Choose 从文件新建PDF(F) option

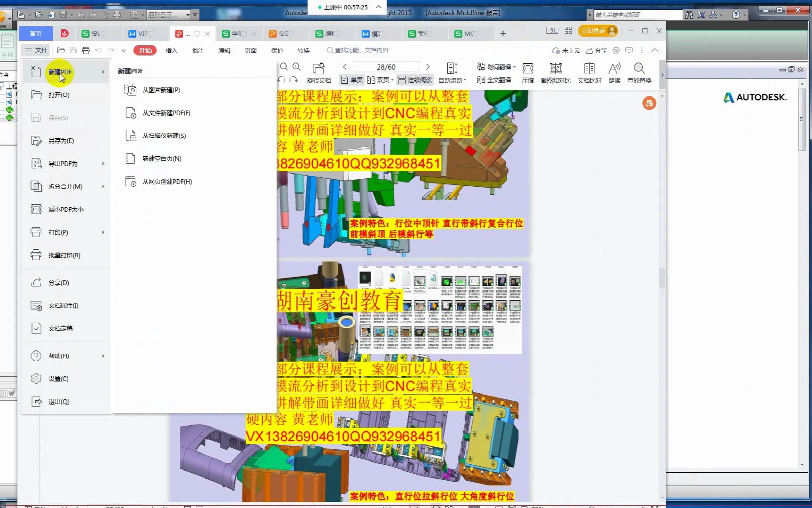tap(158, 113)
